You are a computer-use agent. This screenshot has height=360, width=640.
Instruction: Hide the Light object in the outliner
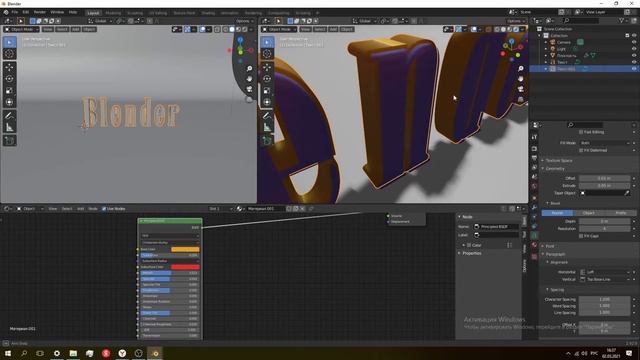click(x=634, y=49)
